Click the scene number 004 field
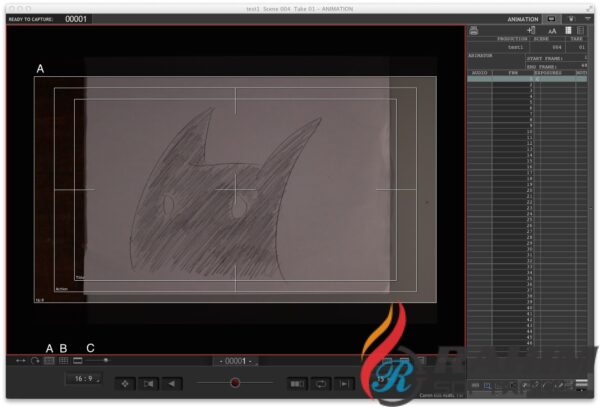 coord(548,47)
